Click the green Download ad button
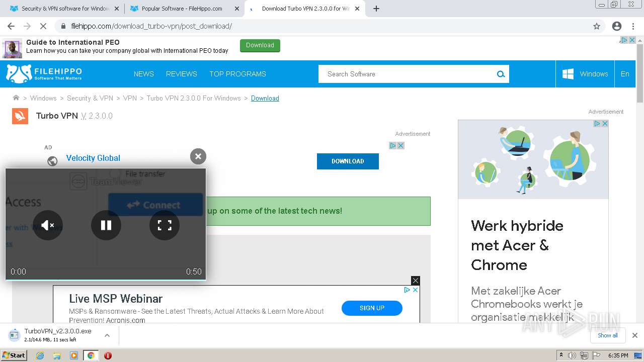This screenshot has height=362, width=644. coord(260,45)
